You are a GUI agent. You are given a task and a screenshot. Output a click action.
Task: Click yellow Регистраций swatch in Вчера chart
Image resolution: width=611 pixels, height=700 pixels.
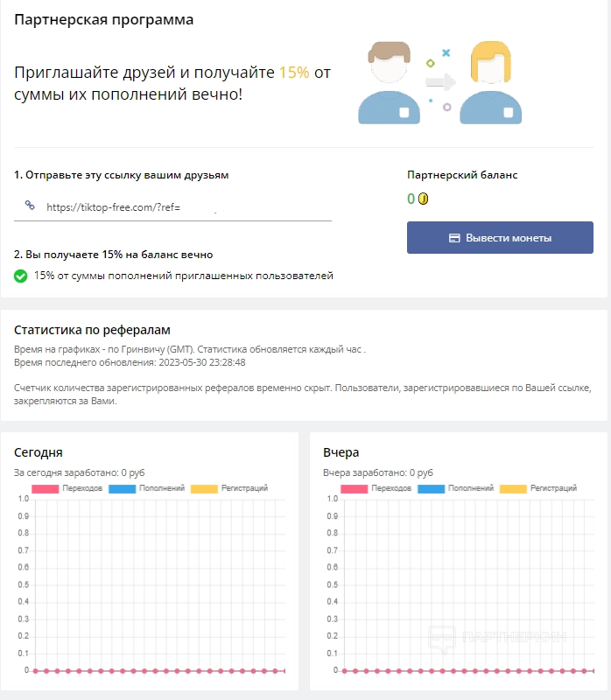513,488
